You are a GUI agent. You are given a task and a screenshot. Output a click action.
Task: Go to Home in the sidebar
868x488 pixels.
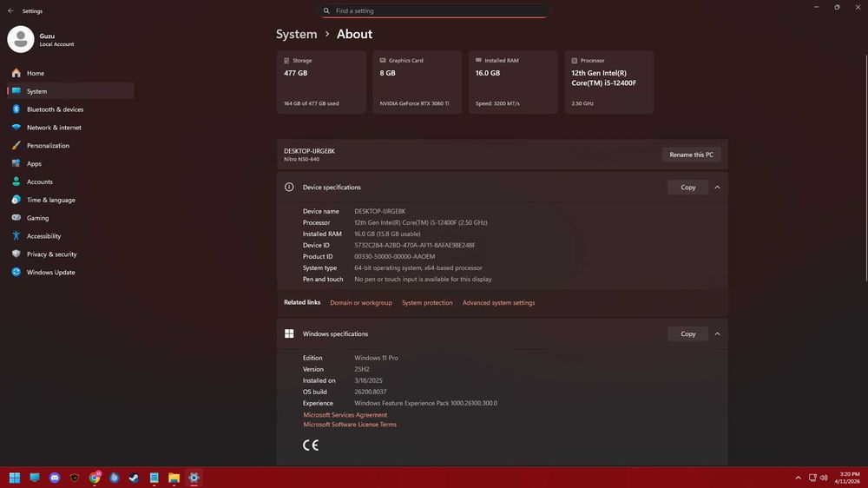coord(71,73)
